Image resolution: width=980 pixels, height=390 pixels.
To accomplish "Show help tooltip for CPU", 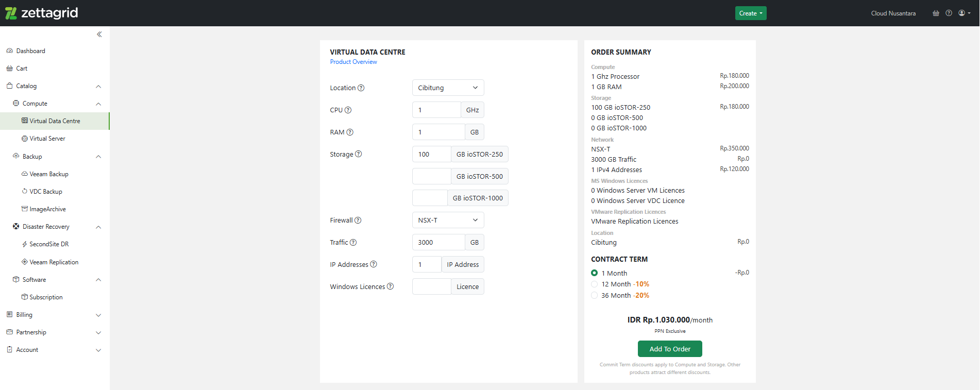I will pyautogui.click(x=348, y=110).
